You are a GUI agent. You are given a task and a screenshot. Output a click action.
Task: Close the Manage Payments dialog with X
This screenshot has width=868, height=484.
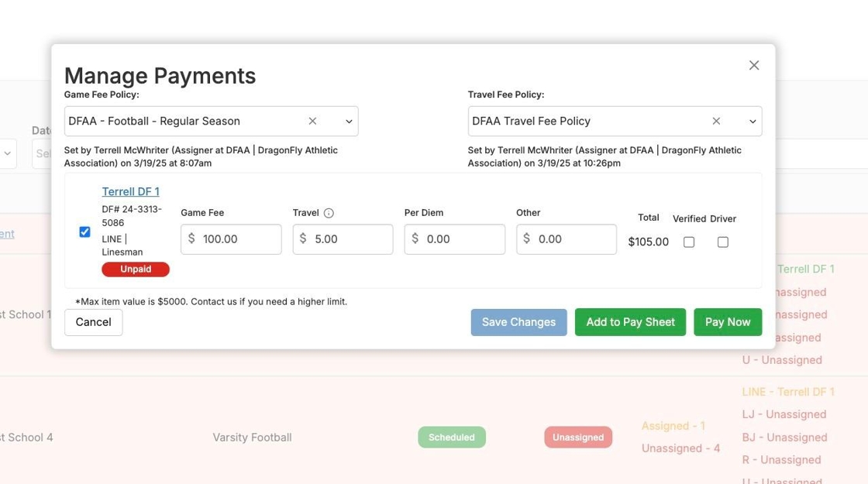pos(753,66)
